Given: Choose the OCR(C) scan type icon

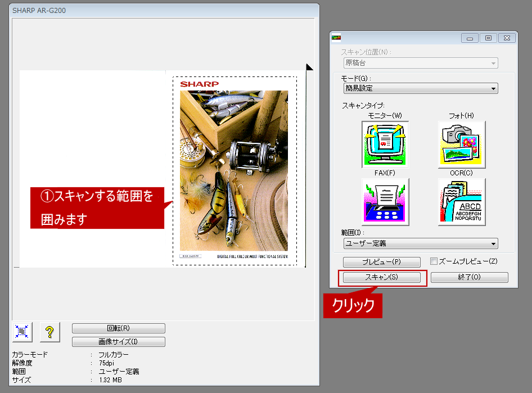Looking at the screenshot, I should (x=462, y=202).
